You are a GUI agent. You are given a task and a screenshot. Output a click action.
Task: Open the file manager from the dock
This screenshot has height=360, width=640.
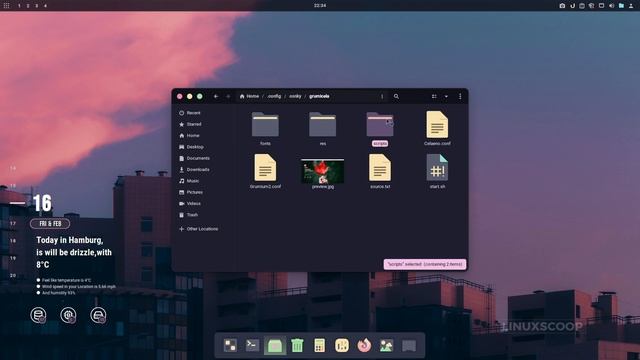pos(275,346)
